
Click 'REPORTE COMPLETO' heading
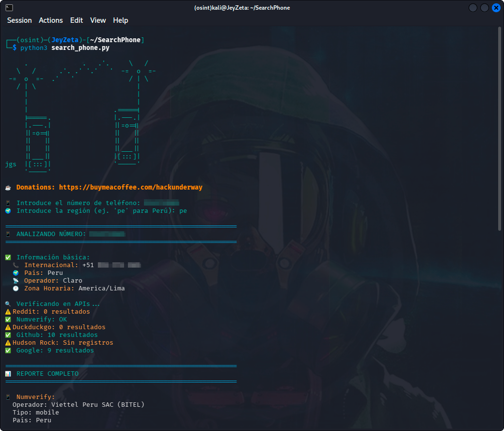47,374
